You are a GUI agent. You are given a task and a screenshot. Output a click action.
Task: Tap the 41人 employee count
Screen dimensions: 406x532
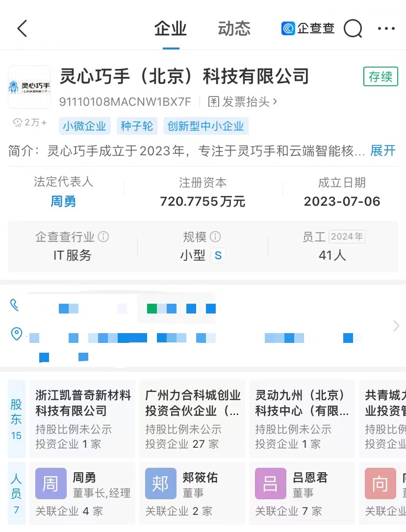coord(332,256)
